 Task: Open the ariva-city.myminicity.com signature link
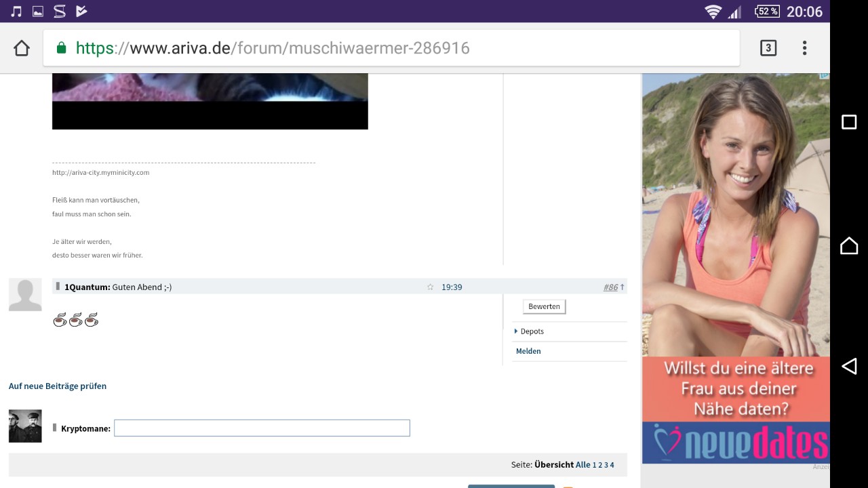click(x=100, y=173)
